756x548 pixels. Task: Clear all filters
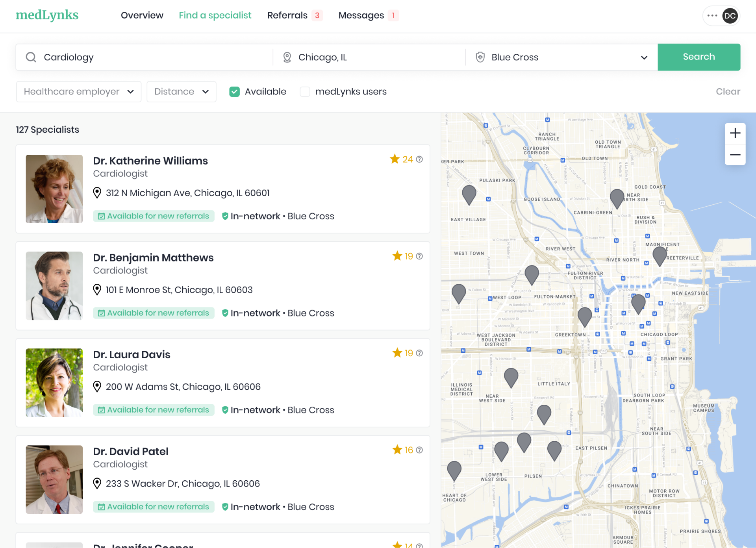(728, 91)
